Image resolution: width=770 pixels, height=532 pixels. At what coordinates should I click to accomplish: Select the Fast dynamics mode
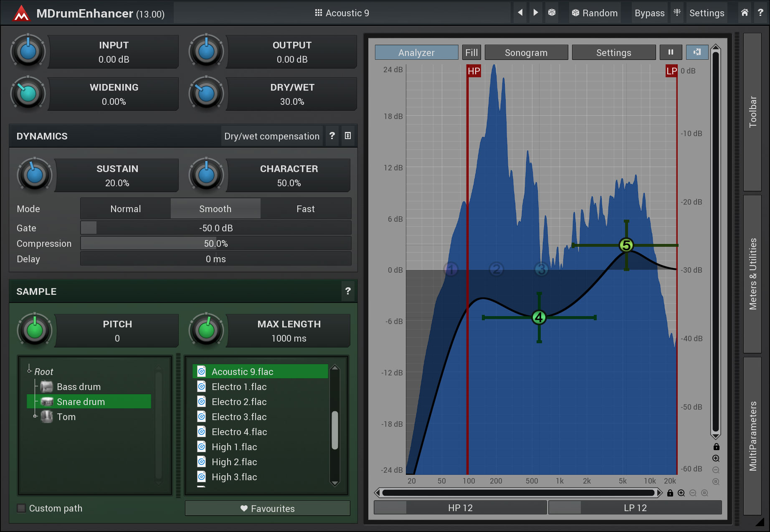305,209
